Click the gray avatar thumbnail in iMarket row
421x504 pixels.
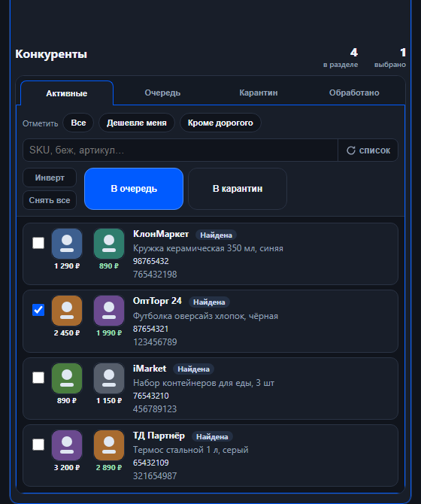point(109,378)
